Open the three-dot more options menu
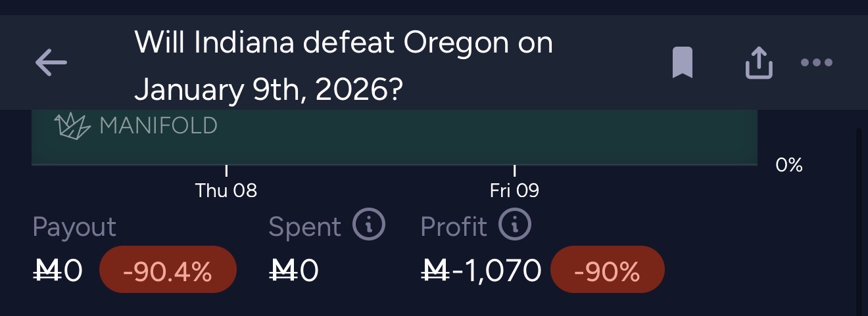This screenshot has height=316, width=868. point(817,63)
